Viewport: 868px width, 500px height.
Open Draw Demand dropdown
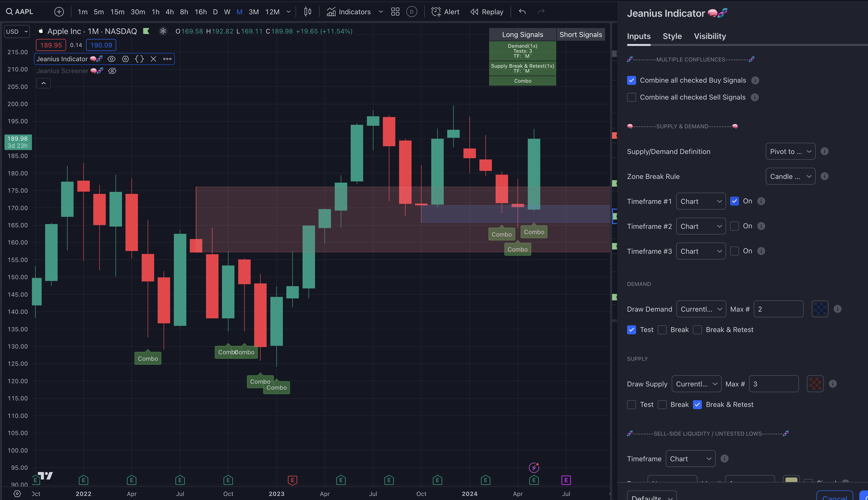(701, 309)
